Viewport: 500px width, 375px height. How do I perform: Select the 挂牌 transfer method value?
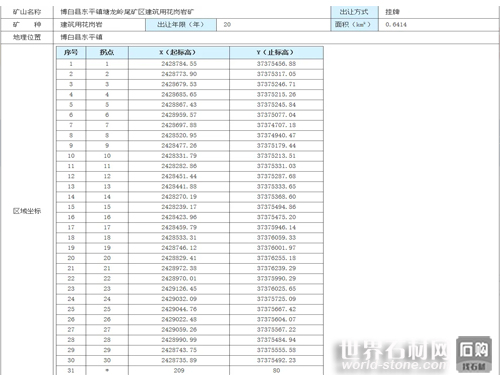pyautogui.click(x=392, y=12)
